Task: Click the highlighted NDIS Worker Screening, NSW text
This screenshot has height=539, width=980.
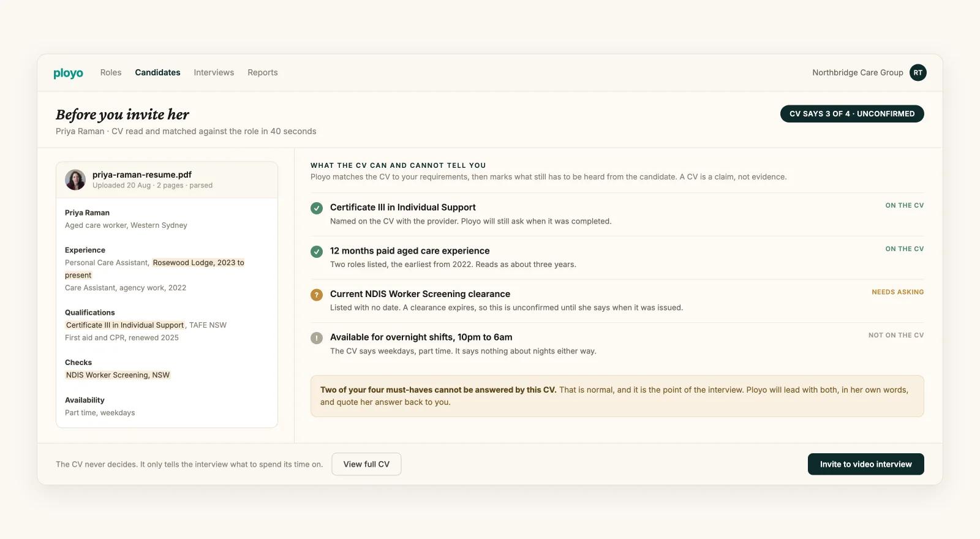Action: (x=118, y=375)
